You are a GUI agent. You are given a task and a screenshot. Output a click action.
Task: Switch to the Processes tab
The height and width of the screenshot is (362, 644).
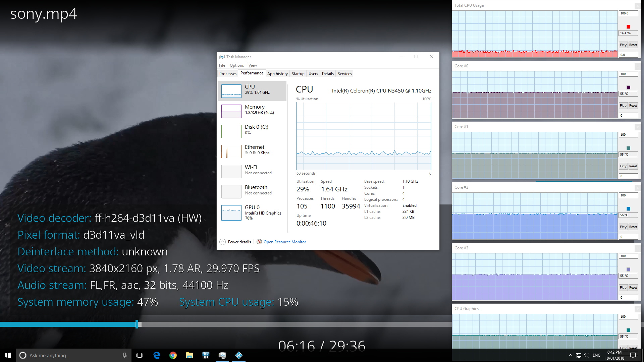(x=228, y=74)
